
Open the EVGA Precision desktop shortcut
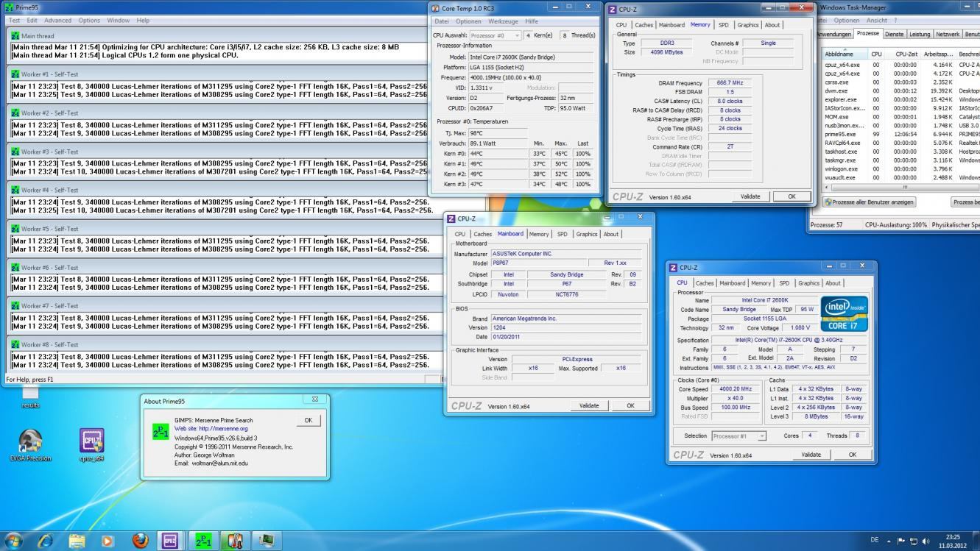tap(30, 444)
